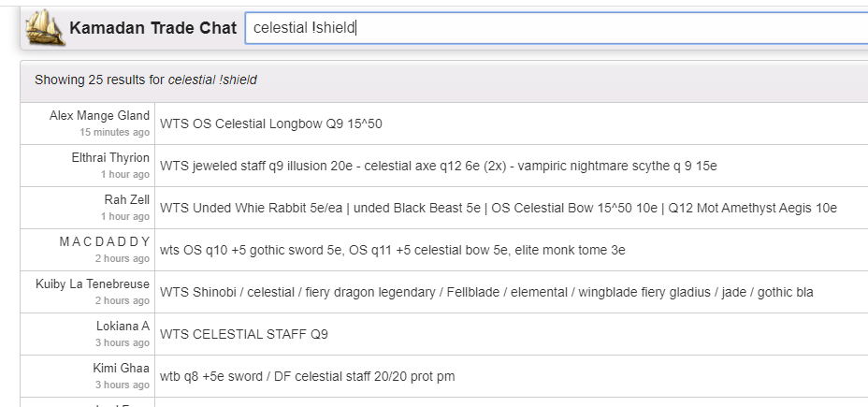The height and width of the screenshot is (407, 868).
Task: Click the Kamadan Trade Chat title
Action: (x=152, y=28)
